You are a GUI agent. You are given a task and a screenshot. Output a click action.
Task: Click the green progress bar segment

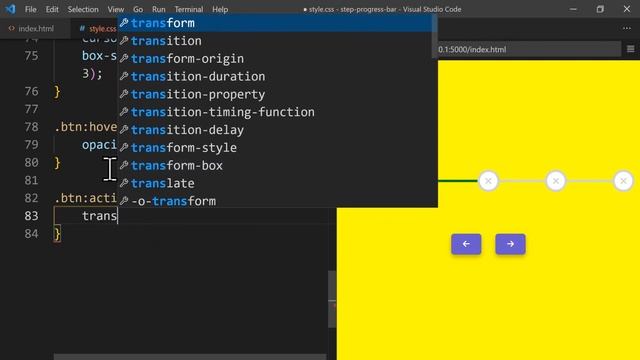[x=458, y=180]
